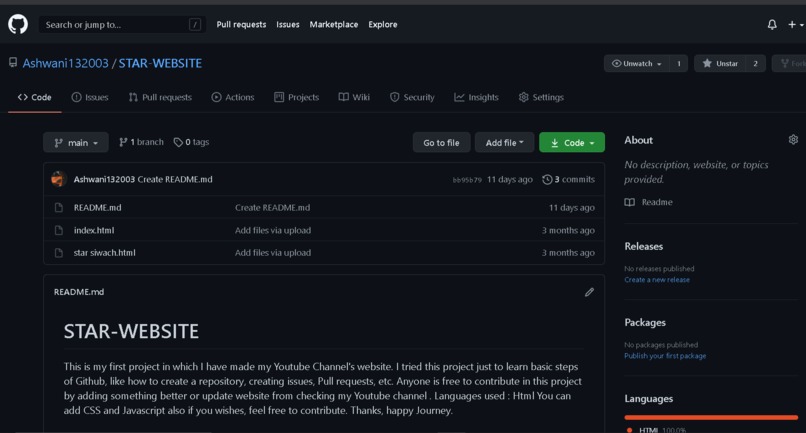Go to Marketplace
This screenshot has width=806, height=433.
pyautogui.click(x=334, y=24)
